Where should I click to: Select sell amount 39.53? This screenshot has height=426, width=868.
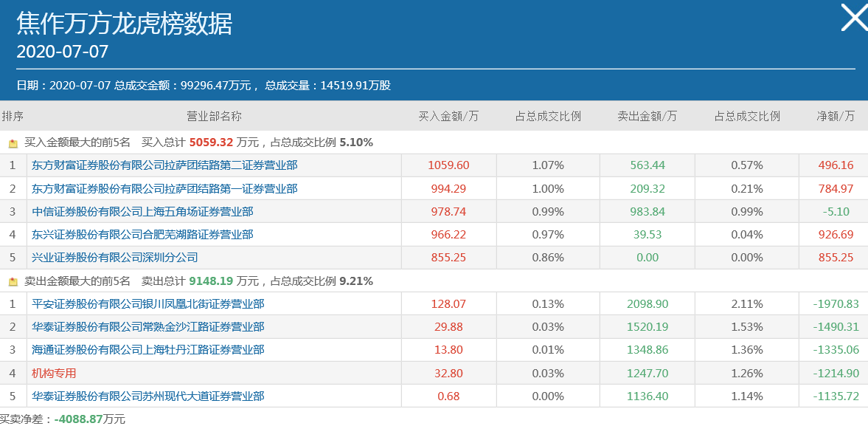click(647, 235)
